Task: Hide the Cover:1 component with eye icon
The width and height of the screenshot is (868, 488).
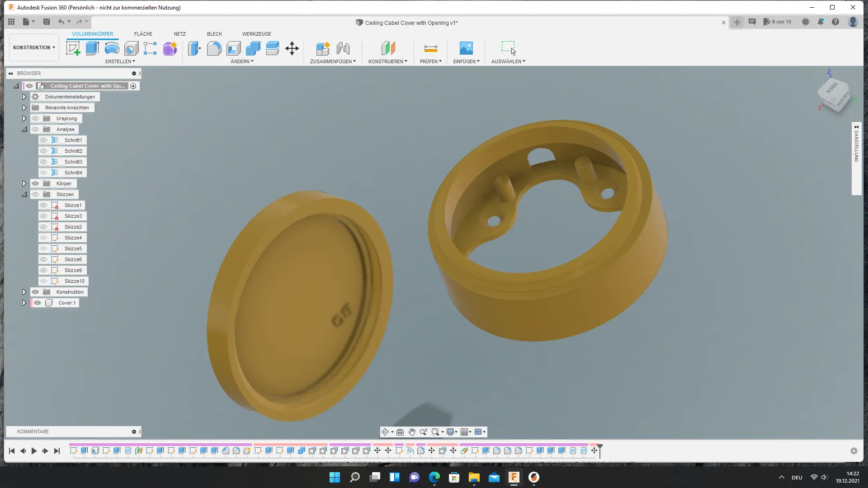Action: point(38,303)
